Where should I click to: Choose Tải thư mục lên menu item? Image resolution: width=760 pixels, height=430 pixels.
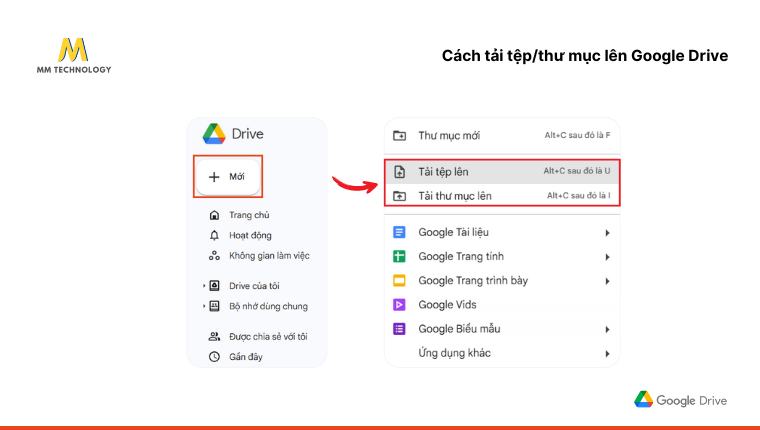pos(502,196)
